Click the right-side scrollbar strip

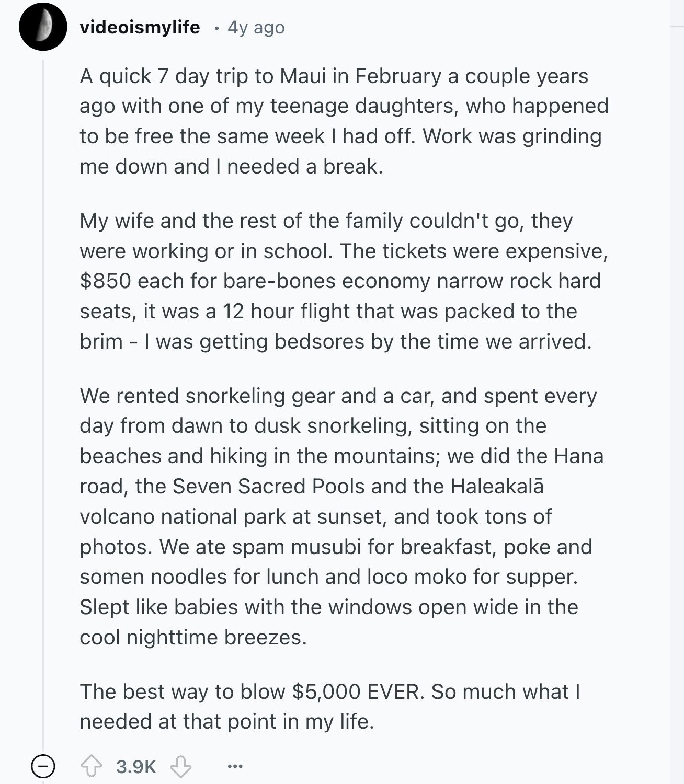[677, 392]
